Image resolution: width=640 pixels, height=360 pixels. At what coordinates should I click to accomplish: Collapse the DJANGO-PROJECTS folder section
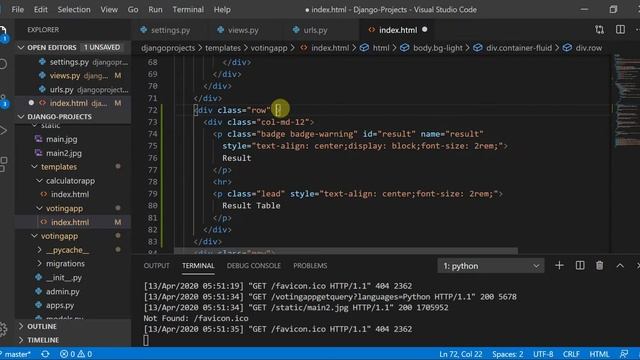tap(73, 117)
